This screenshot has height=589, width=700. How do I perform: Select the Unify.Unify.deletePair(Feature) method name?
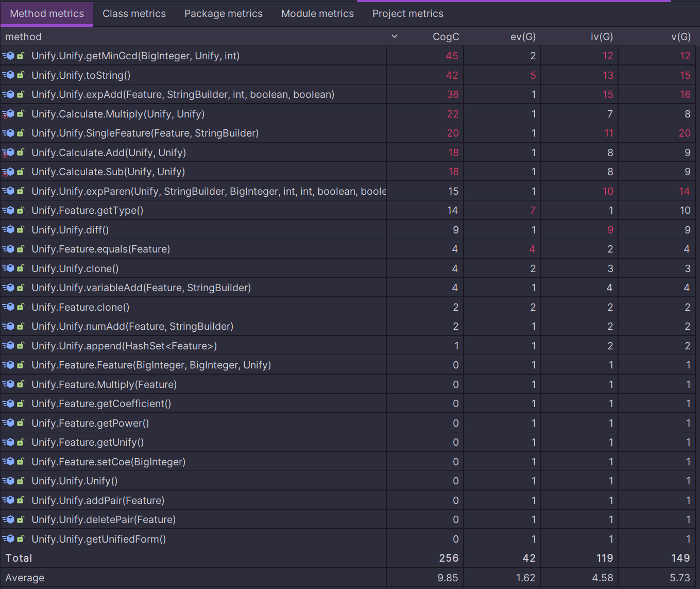click(104, 519)
